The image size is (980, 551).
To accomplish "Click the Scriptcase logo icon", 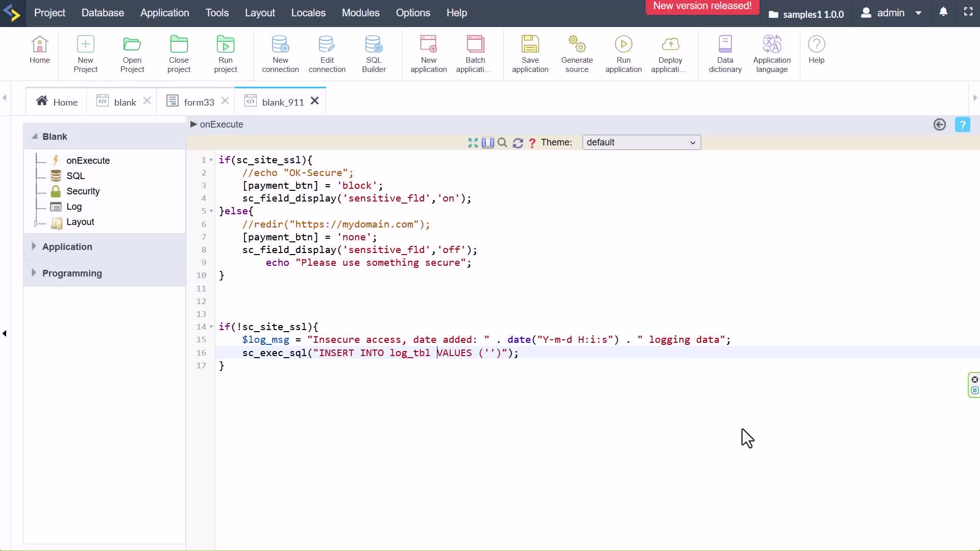I will point(12,13).
